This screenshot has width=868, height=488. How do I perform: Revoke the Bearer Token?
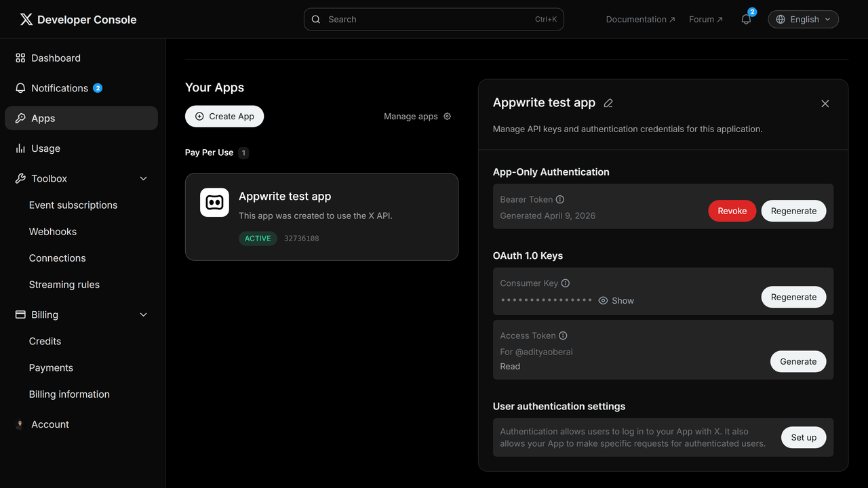[732, 211]
